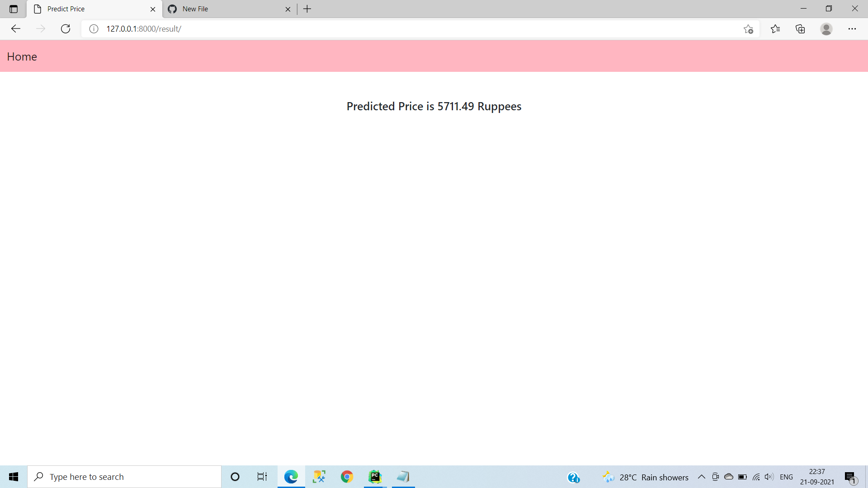Open tab actions menu button
The image size is (868, 488).
14,9
